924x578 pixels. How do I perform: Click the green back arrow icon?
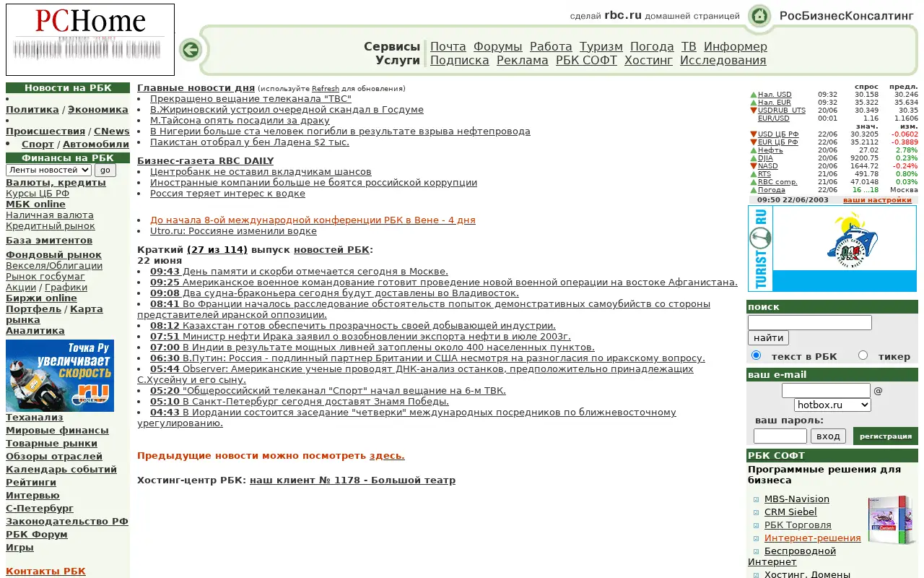tap(191, 50)
